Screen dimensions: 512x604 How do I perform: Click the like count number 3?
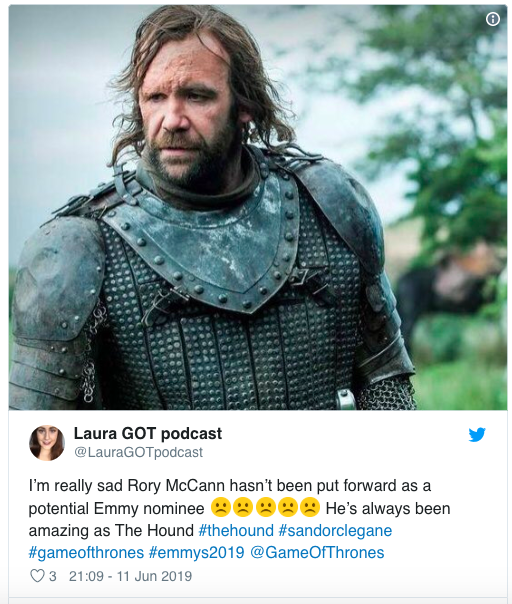tap(53, 576)
